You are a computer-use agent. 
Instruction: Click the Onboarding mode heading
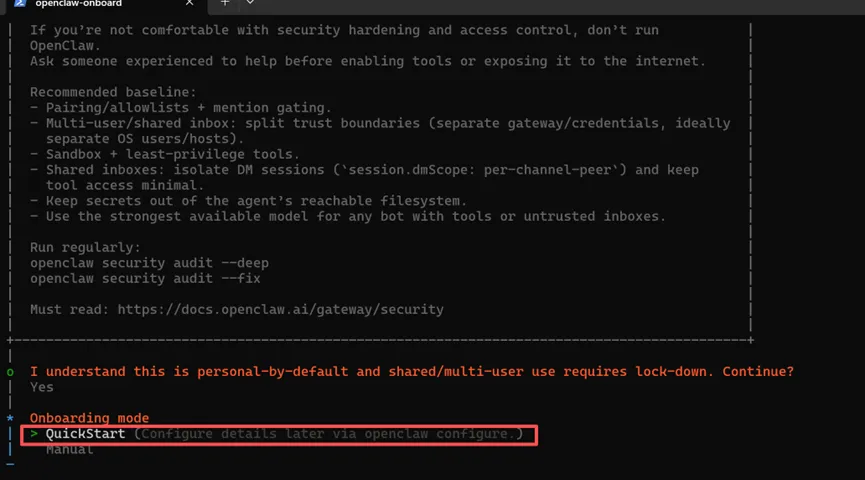pyautogui.click(x=89, y=418)
